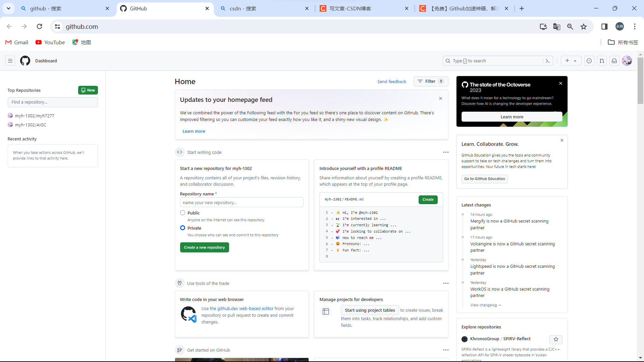Viewport: 644px width, 362px height.
Task: Click the page vertical scrollbar thumb
Action: [640, 80]
